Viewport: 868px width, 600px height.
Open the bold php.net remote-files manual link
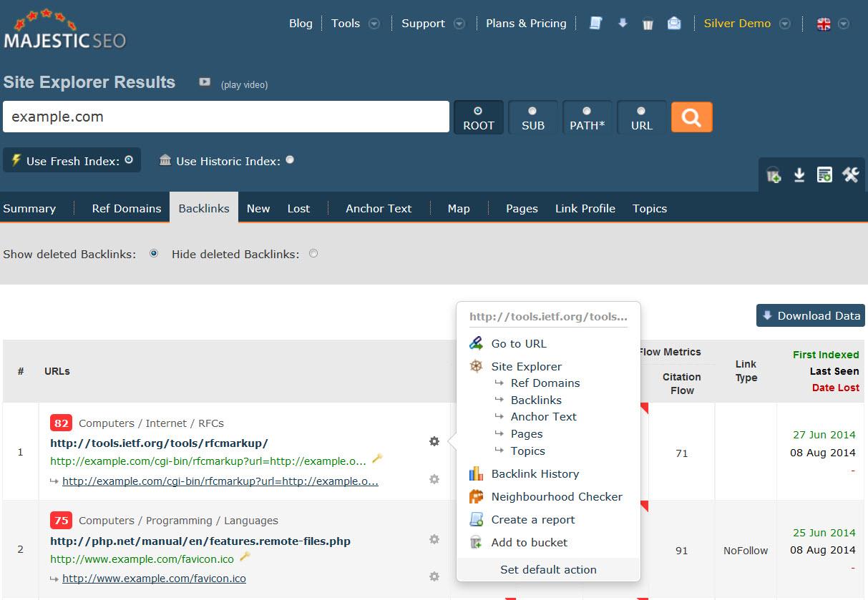(x=200, y=541)
